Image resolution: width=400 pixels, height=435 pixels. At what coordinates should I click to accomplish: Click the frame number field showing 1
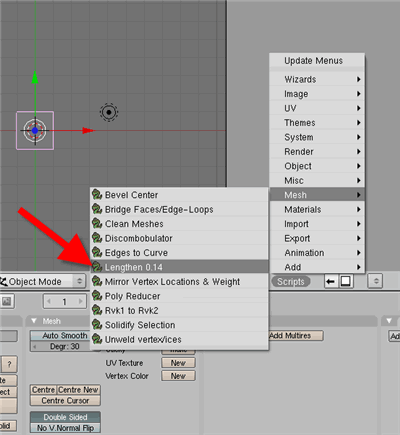65,302
